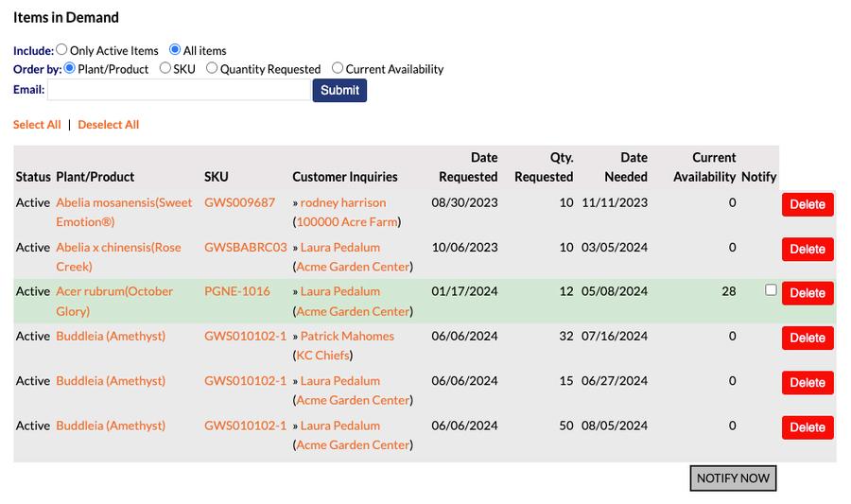Click the Email input field
851x504 pixels.
click(x=179, y=90)
